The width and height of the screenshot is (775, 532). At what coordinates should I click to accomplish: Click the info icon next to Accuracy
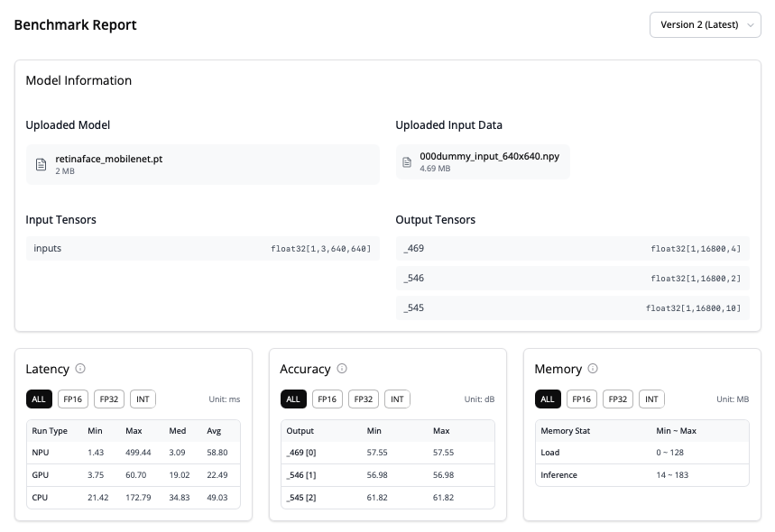pos(342,369)
